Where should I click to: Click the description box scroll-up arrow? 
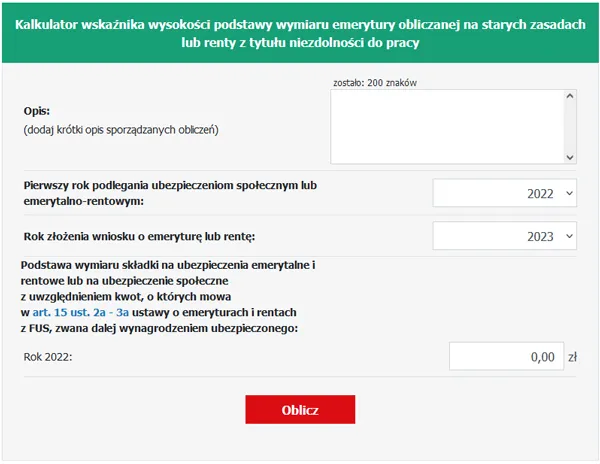coord(569,97)
